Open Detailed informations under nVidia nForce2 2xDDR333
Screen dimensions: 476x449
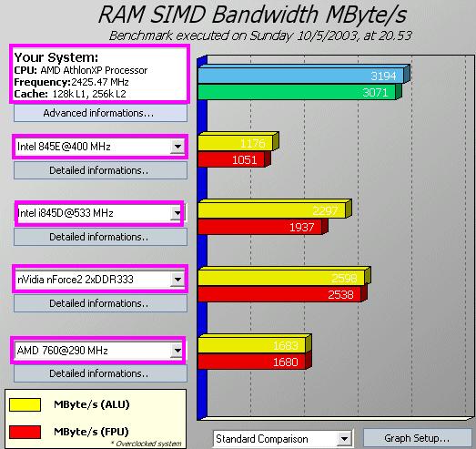pyautogui.click(x=100, y=303)
